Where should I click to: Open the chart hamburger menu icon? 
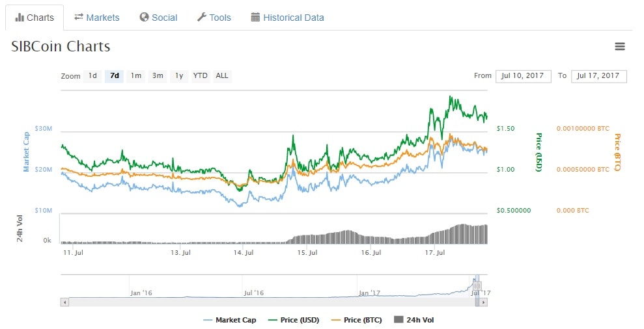619,46
